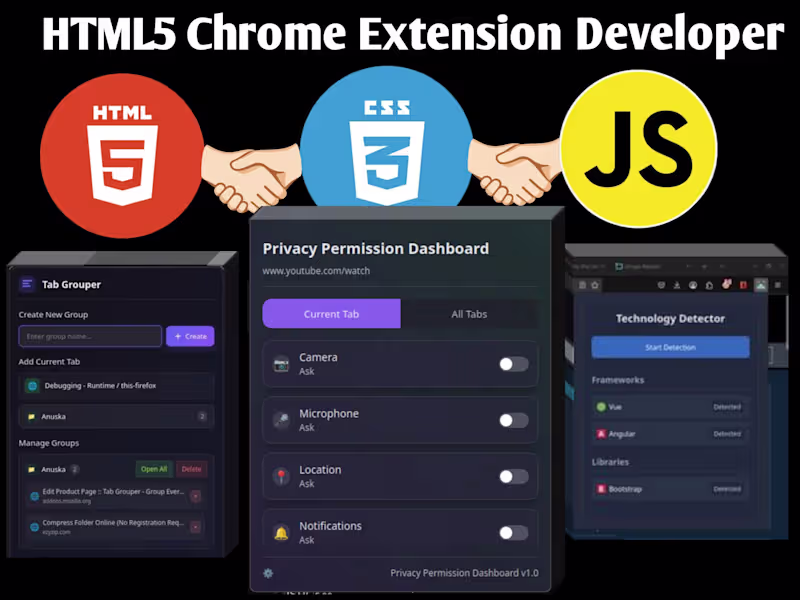Click the Create group button

pyautogui.click(x=190, y=336)
